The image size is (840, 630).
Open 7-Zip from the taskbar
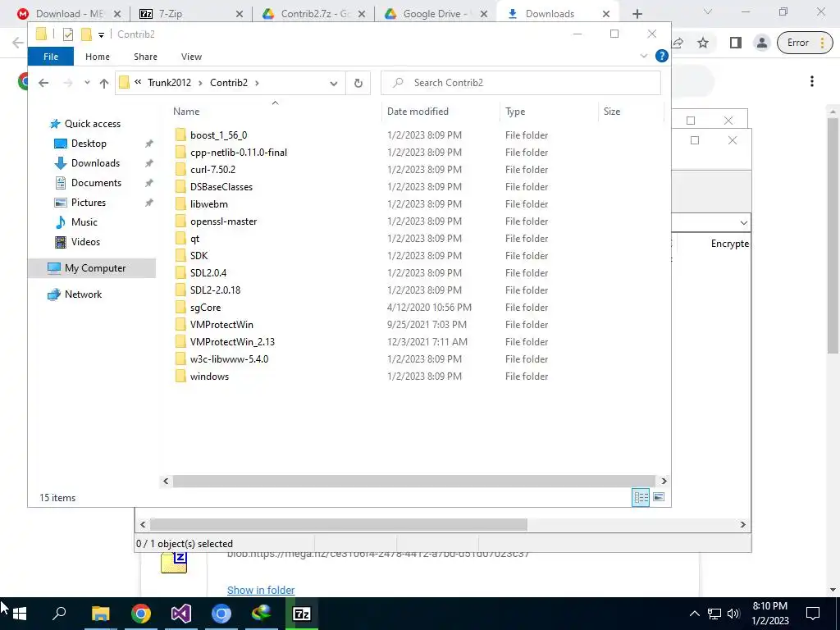[302, 614]
